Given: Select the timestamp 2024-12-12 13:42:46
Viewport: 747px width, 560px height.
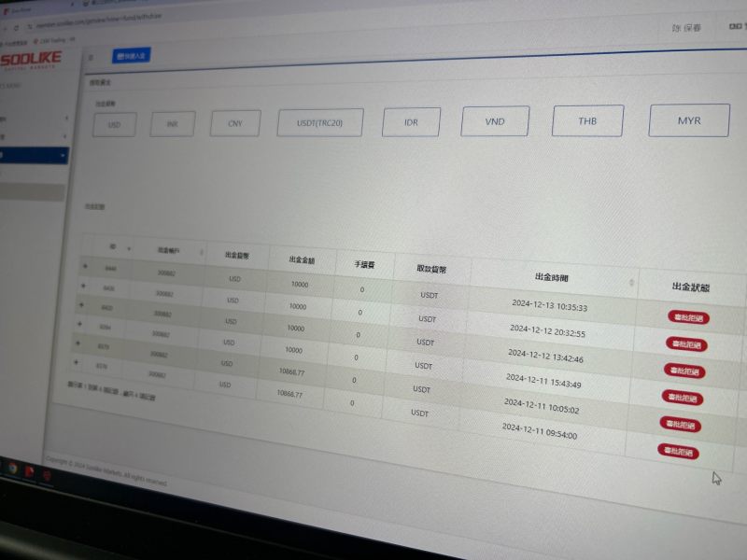Looking at the screenshot, I should 545,356.
